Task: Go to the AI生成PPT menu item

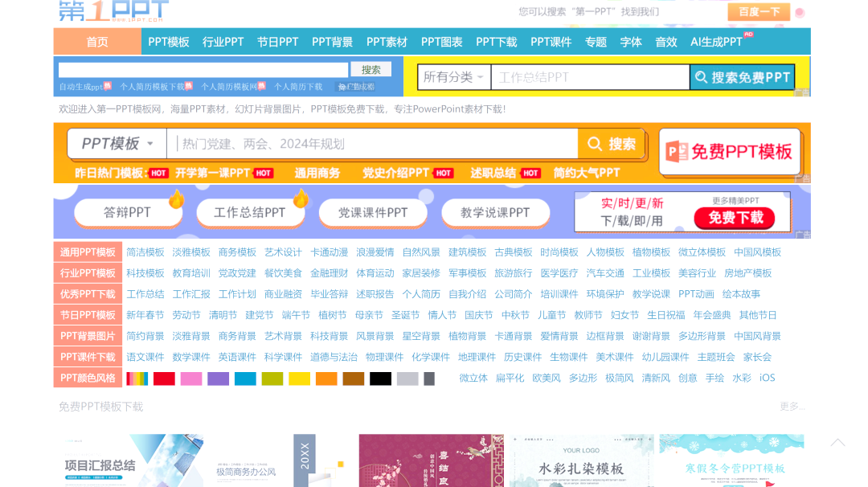Action: (x=717, y=42)
